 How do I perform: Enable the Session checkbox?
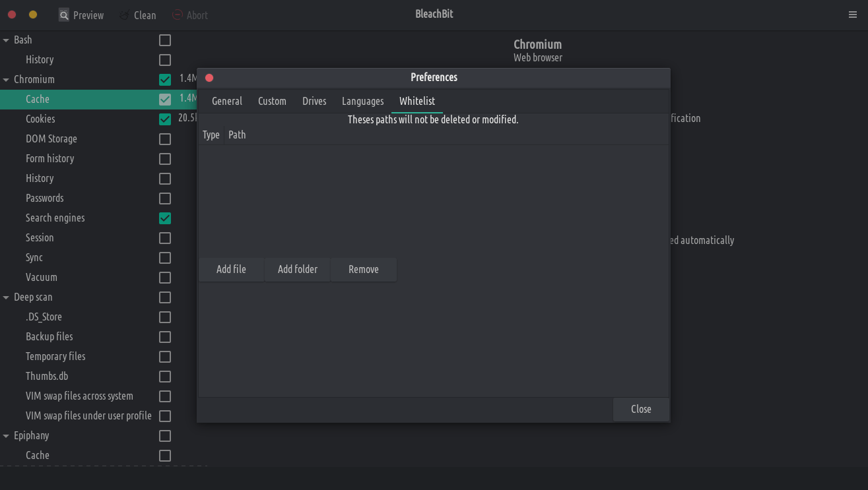[165, 238]
